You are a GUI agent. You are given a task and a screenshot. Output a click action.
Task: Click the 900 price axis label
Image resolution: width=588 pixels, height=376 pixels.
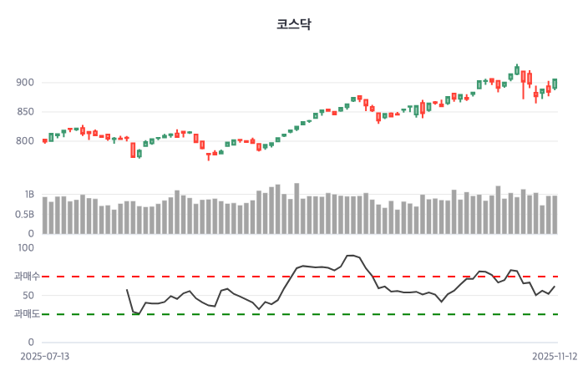pos(25,83)
